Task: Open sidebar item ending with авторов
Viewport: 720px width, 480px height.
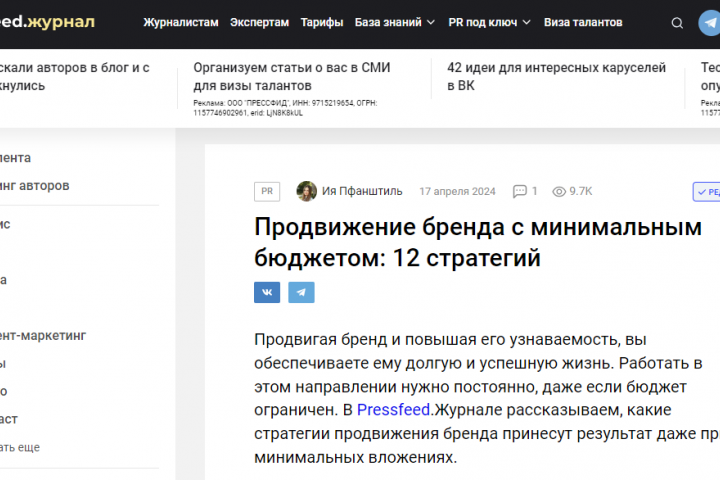Action: click(x=34, y=186)
